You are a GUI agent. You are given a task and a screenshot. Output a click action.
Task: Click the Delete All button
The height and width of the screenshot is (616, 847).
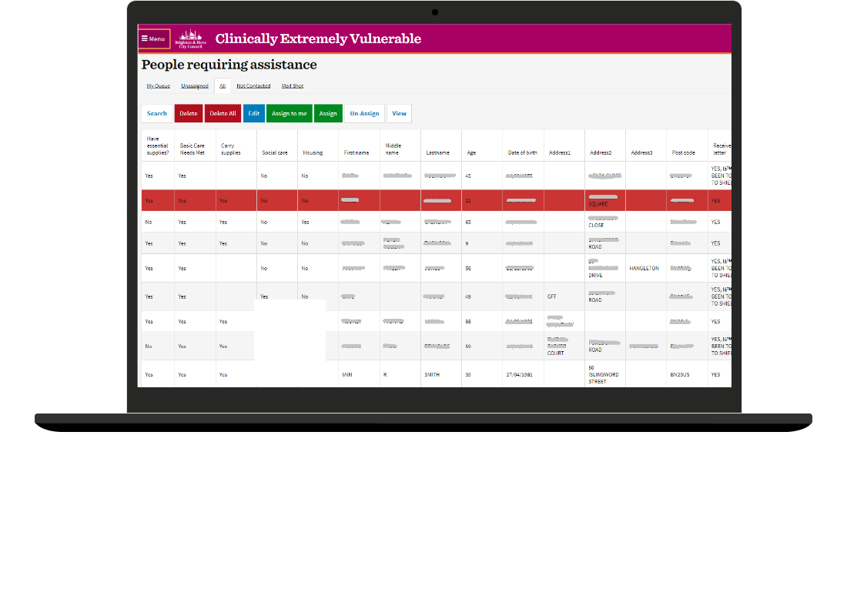[223, 113]
